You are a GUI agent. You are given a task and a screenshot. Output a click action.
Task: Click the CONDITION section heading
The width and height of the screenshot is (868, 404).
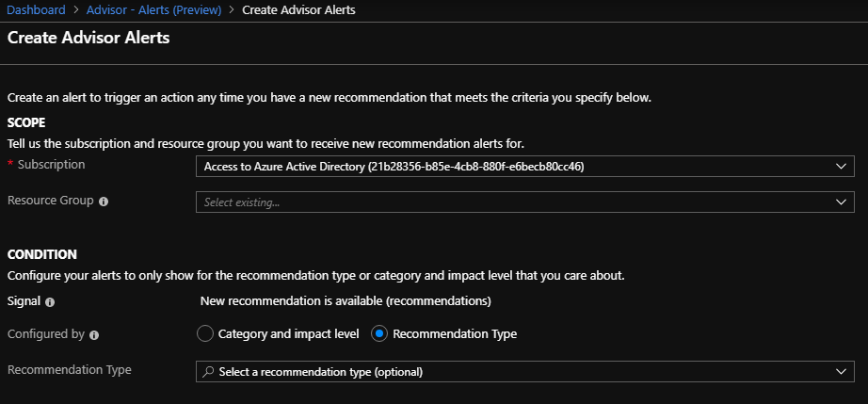click(x=41, y=254)
